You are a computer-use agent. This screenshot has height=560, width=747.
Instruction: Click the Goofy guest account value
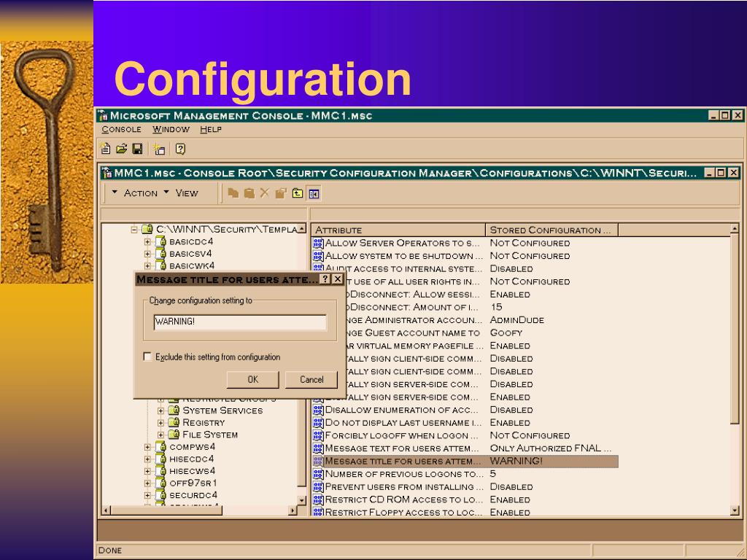pyautogui.click(x=506, y=332)
